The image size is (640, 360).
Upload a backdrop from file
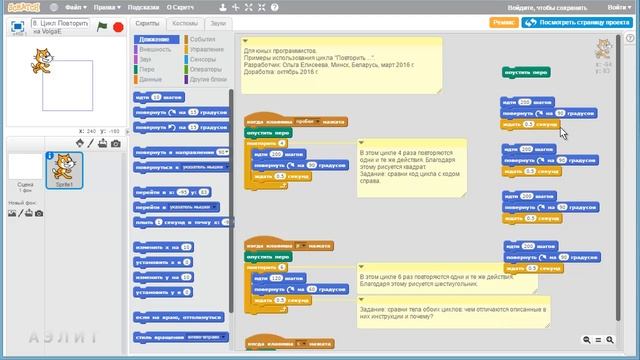pyautogui.click(x=29, y=213)
